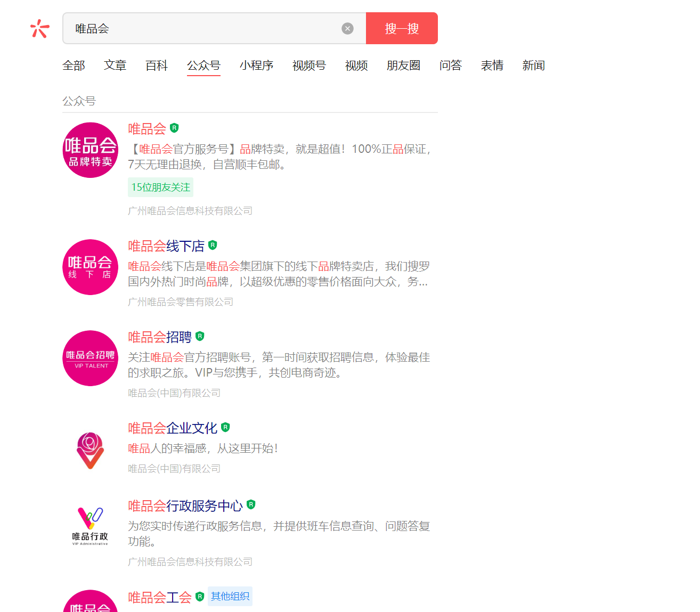Screen dimensions: 700x612
Task: Switch to the 朋友圈 tab
Action: point(403,66)
